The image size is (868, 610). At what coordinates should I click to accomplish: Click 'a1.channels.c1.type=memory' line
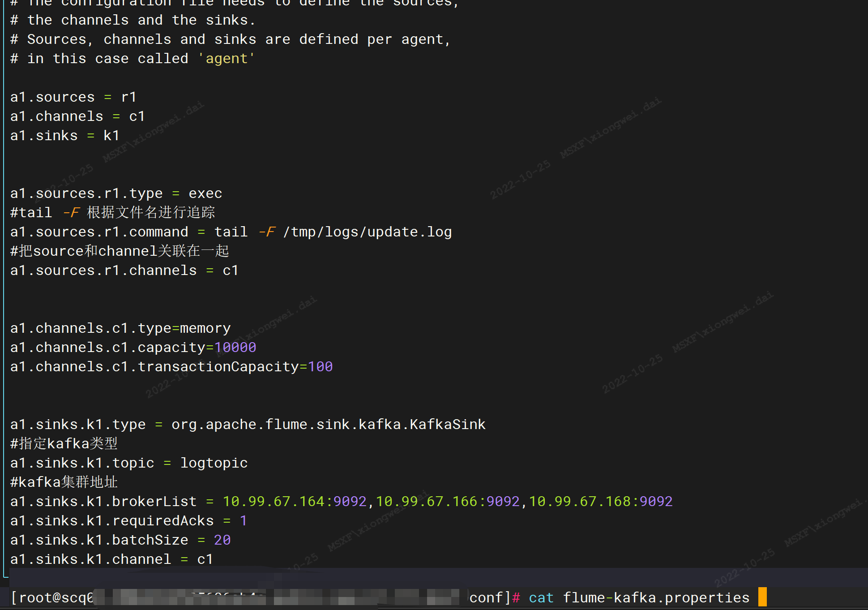[x=120, y=328]
